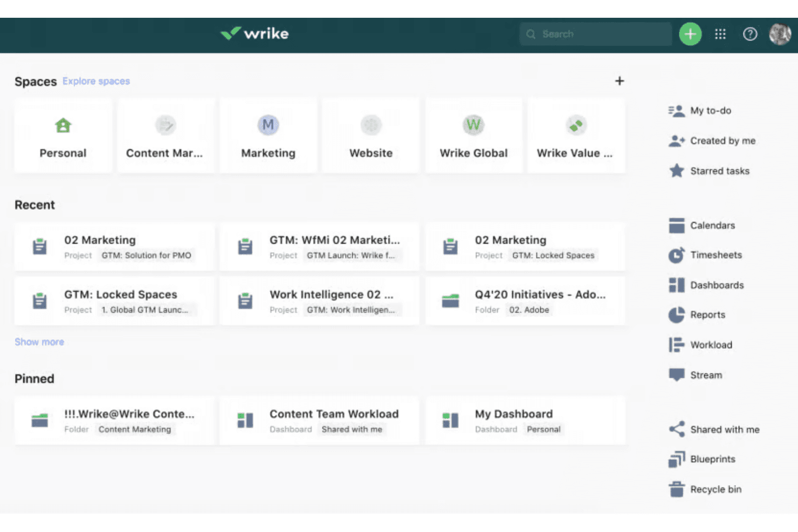The image size is (798, 532).
Task: Open Recycle bin
Action: 705,489
